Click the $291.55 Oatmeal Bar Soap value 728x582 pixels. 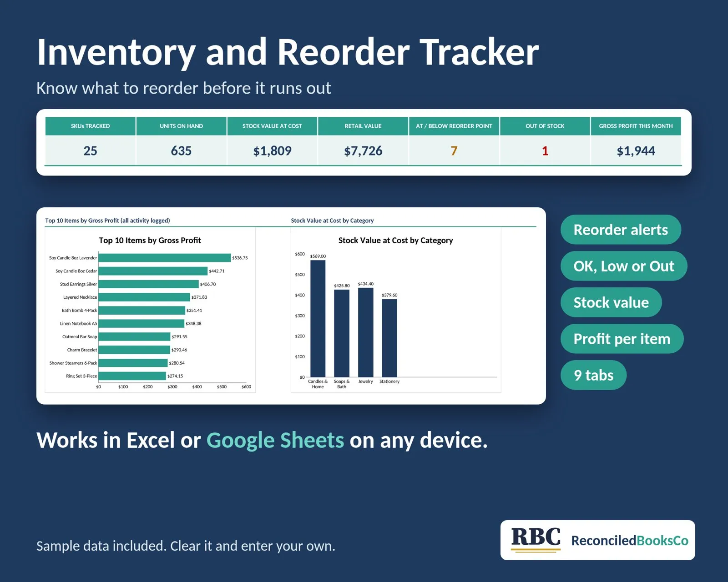coord(179,337)
